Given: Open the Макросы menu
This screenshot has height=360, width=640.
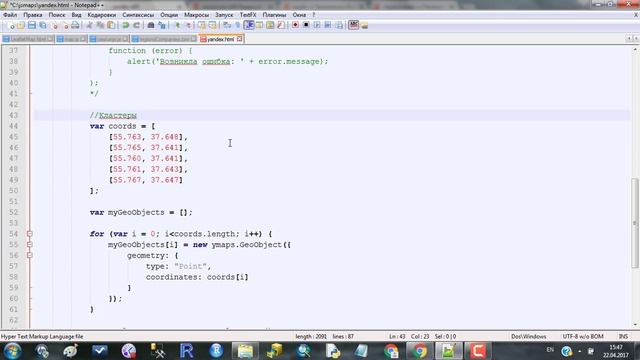Looking at the screenshot, I should point(196,15).
